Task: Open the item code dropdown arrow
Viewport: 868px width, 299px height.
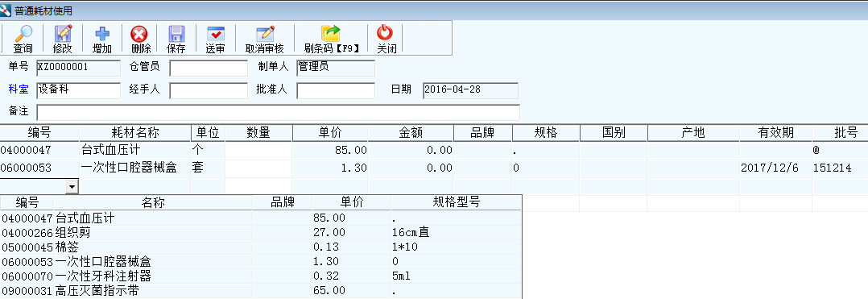Action: tap(72, 187)
